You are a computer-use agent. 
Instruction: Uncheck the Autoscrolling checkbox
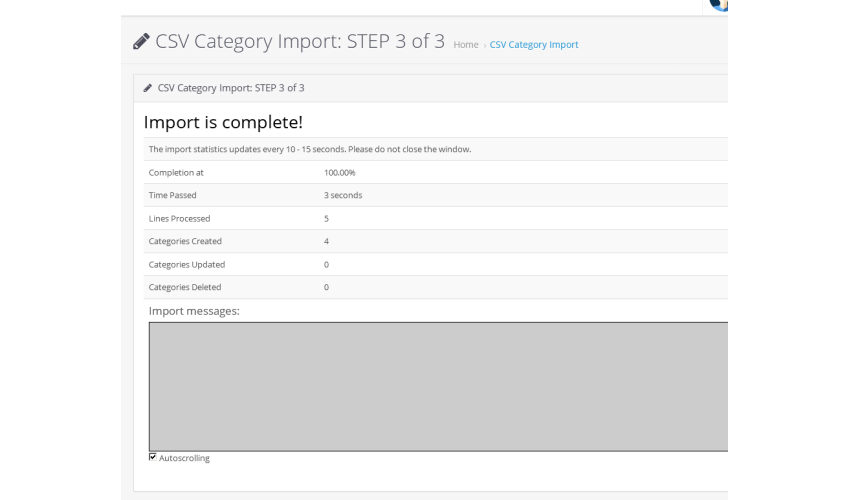pyautogui.click(x=152, y=457)
